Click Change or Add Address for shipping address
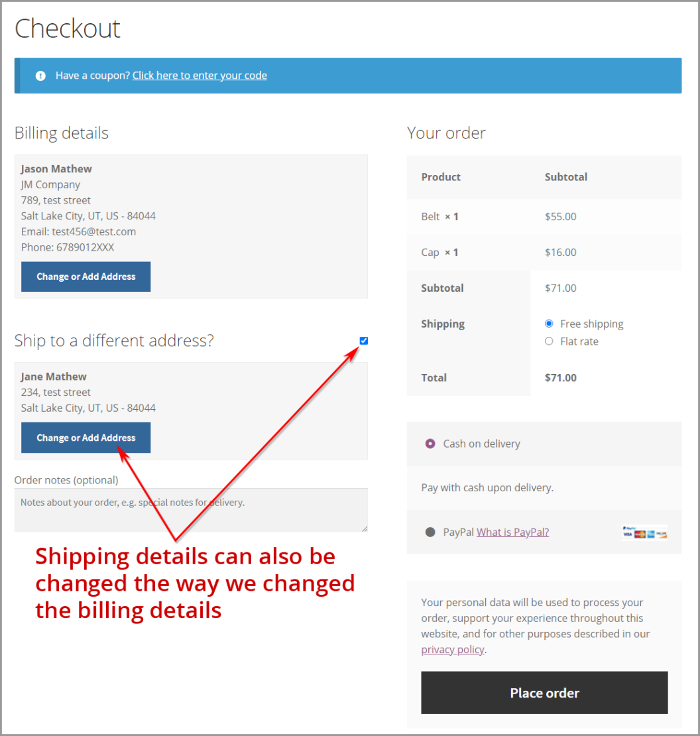 86,438
